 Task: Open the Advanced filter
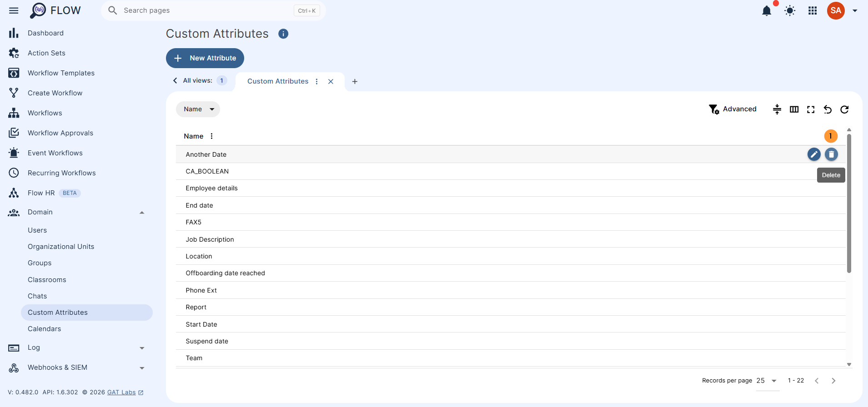733,109
